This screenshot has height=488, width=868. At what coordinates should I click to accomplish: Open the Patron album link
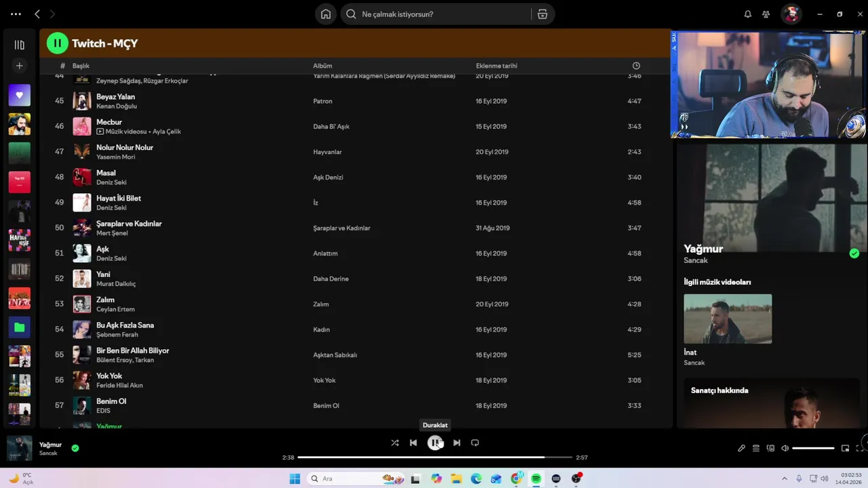point(323,101)
